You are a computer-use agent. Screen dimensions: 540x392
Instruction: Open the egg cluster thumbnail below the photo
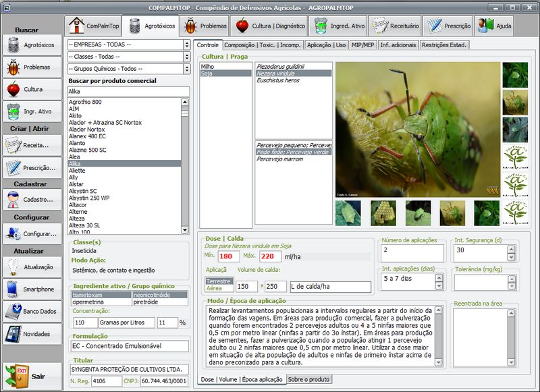383,213
